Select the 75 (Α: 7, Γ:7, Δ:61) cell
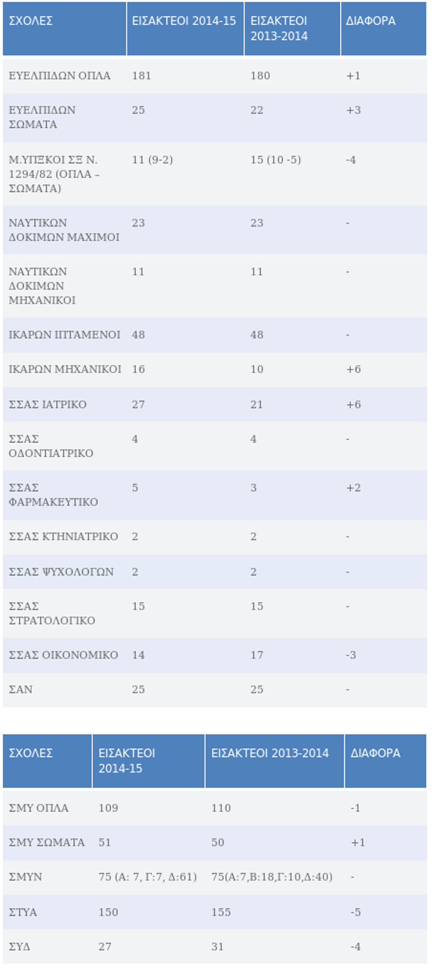 [x=148, y=877]
